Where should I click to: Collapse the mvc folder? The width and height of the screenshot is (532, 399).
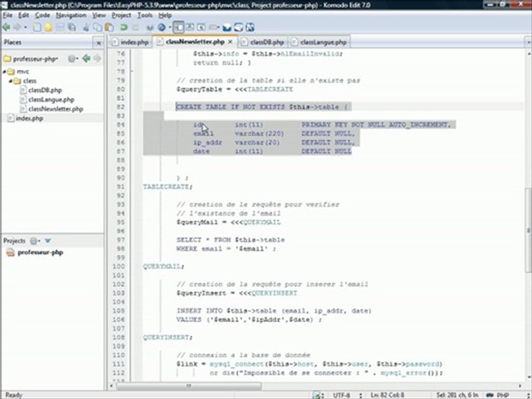coord(4,71)
